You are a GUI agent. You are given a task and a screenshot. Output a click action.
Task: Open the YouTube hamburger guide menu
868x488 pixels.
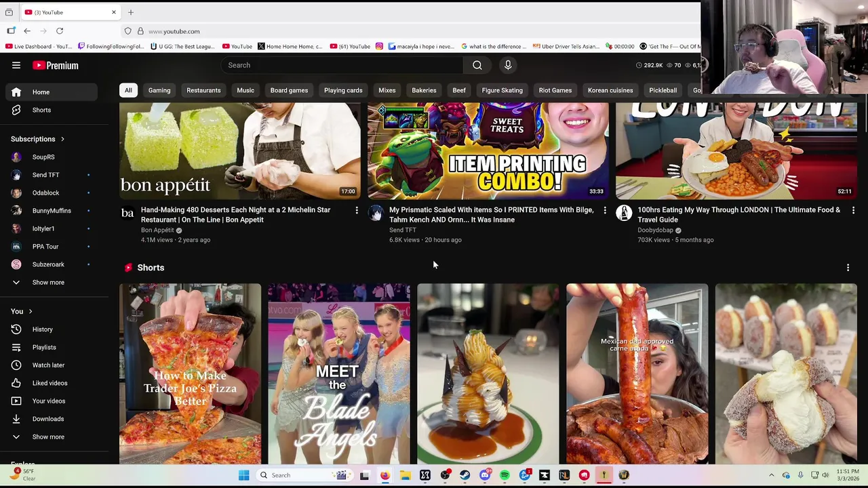click(16, 65)
